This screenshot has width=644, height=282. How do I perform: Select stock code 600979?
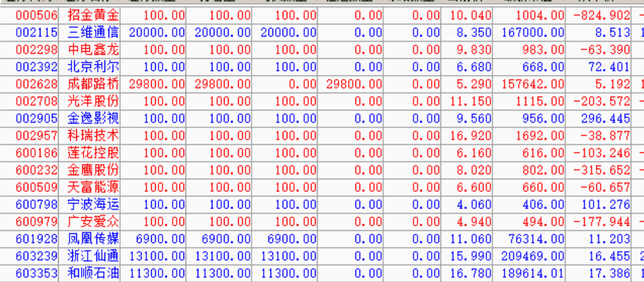(x=36, y=222)
